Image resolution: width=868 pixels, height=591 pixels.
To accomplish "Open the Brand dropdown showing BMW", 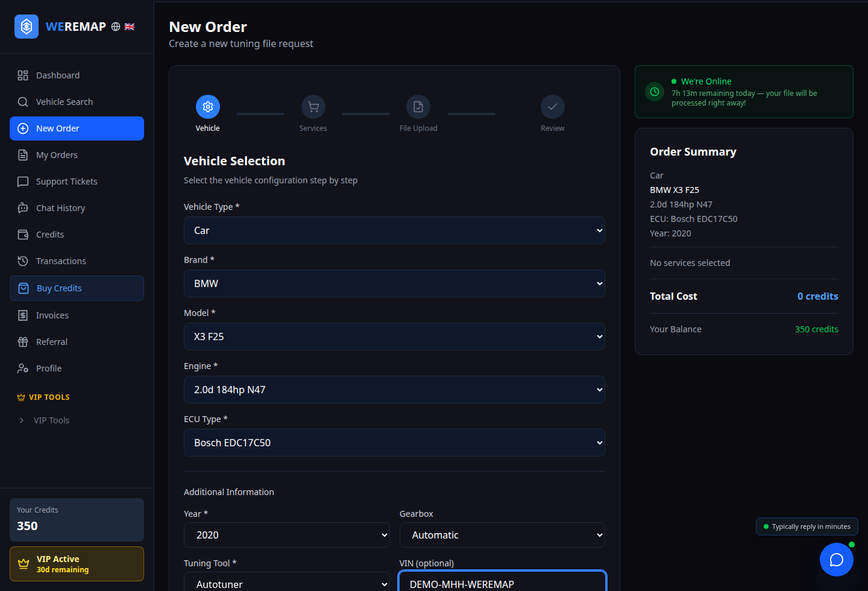I will click(x=394, y=283).
